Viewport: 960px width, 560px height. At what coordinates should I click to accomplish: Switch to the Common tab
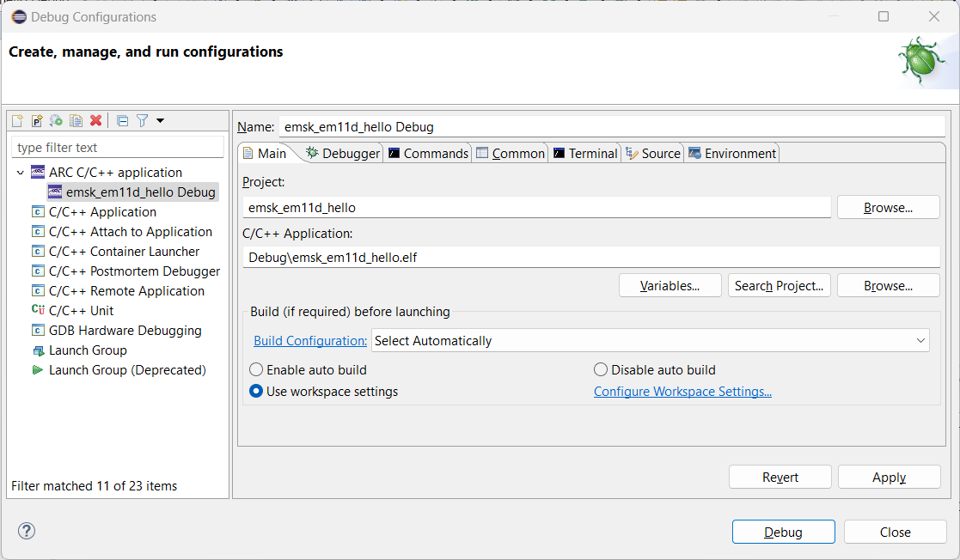511,153
